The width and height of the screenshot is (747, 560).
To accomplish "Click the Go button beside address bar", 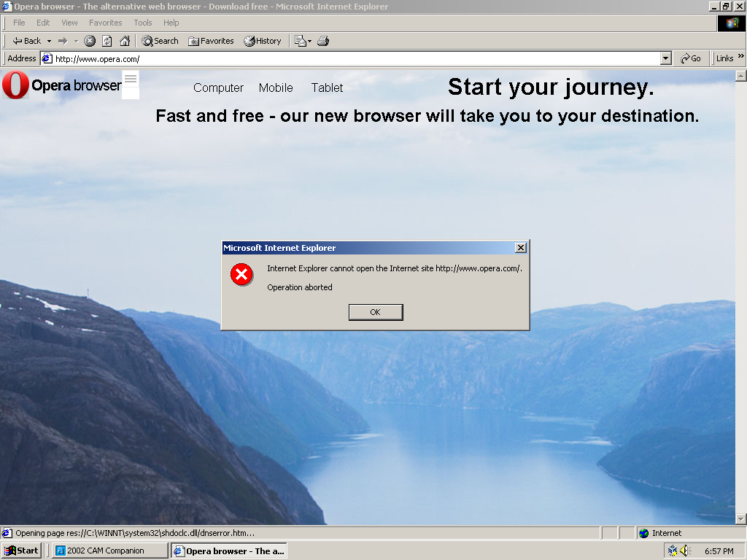I will (x=690, y=58).
